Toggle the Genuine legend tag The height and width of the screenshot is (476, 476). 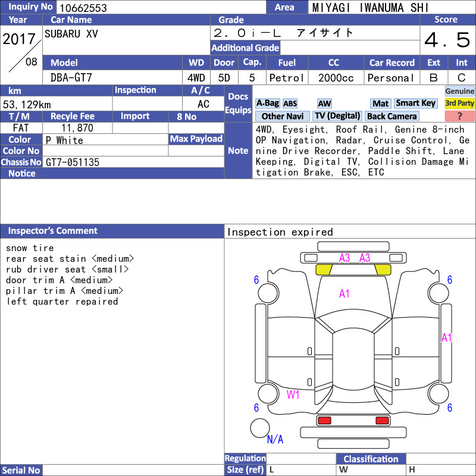coord(459,92)
